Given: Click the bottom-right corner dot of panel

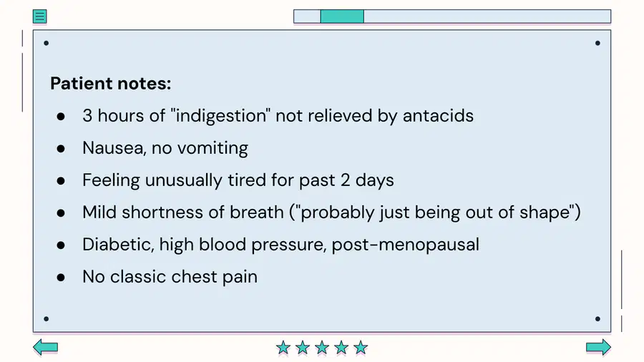Looking at the screenshot, I should [x=597, y=319].
